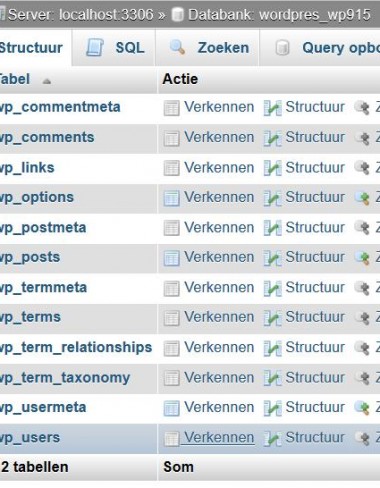Sort tables with the Tabel arrow
The width and height of the screenshot is (380, 488).
coord(47,81)
